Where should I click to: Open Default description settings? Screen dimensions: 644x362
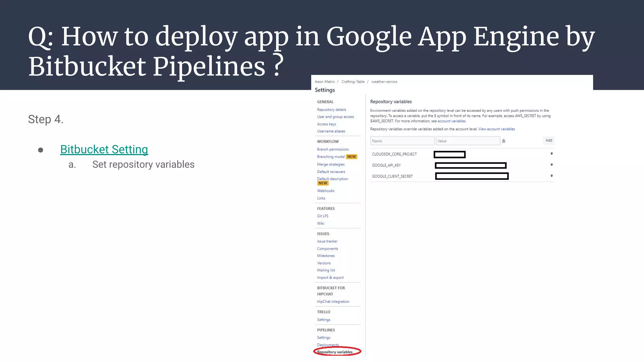click(x=332, y=179)
